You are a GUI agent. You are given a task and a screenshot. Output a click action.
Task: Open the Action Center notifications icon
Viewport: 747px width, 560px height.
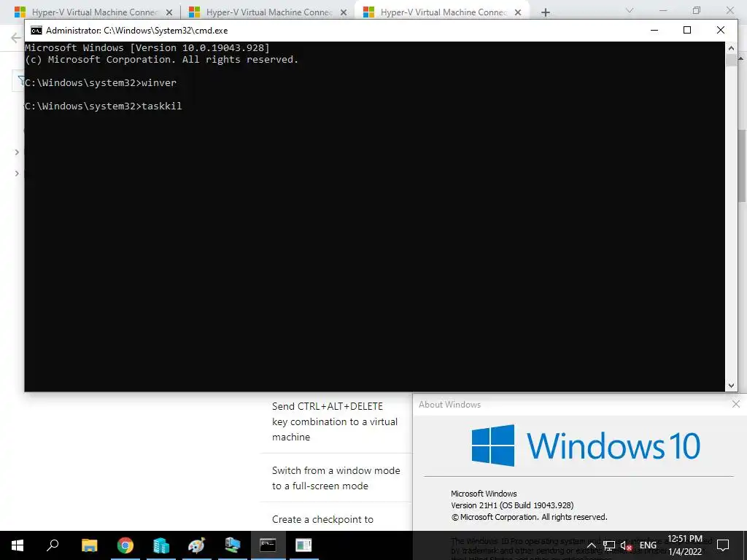pos(723,545)
